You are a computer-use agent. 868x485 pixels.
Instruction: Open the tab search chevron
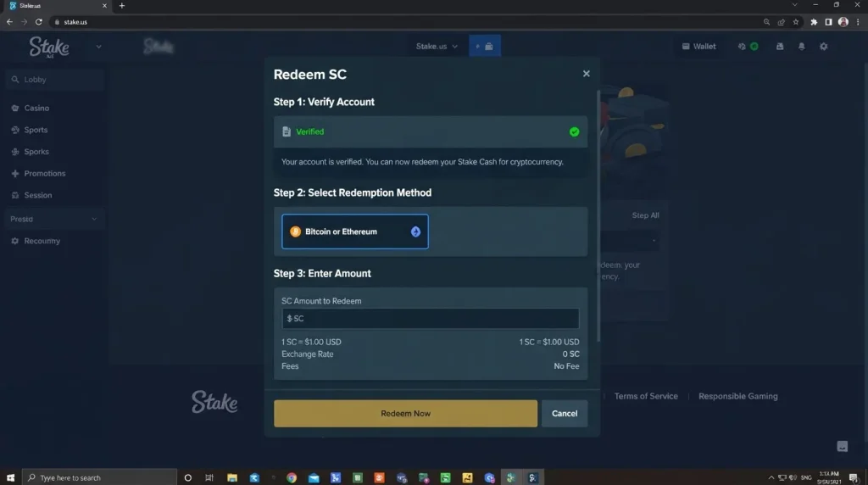(794, 5)
